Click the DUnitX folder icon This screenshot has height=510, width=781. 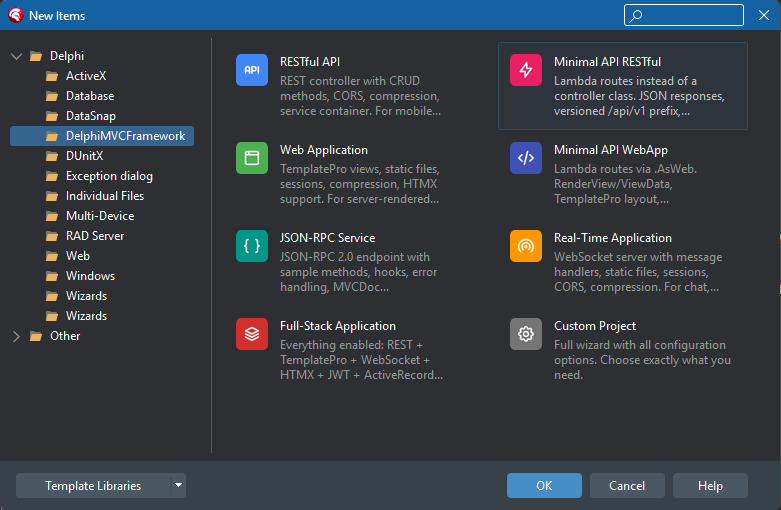point(52,156)
